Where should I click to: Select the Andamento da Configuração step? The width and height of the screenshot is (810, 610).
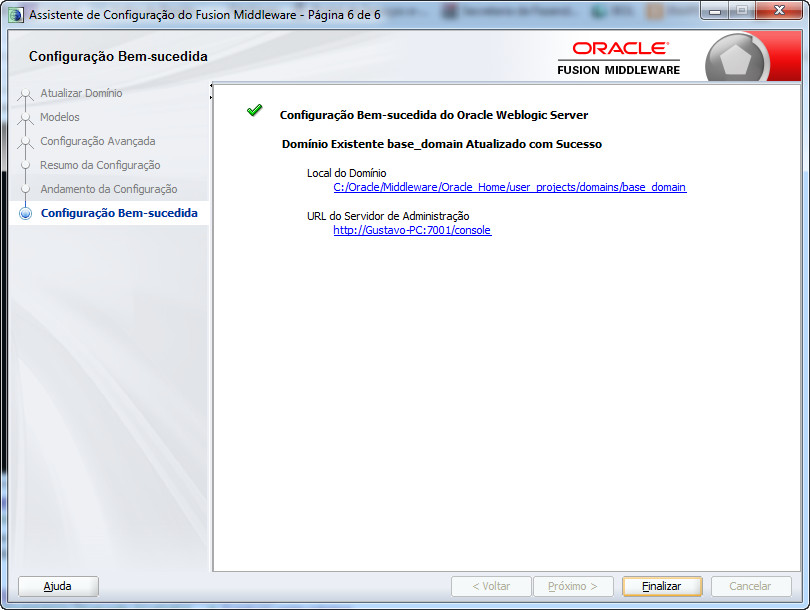[109, 189]
